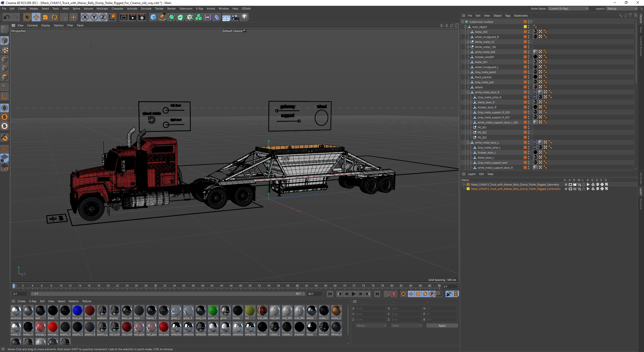Collapse white_metal_door_R hierarchy
This screenshot has width=644, height=352.
(x=468, y=92)
